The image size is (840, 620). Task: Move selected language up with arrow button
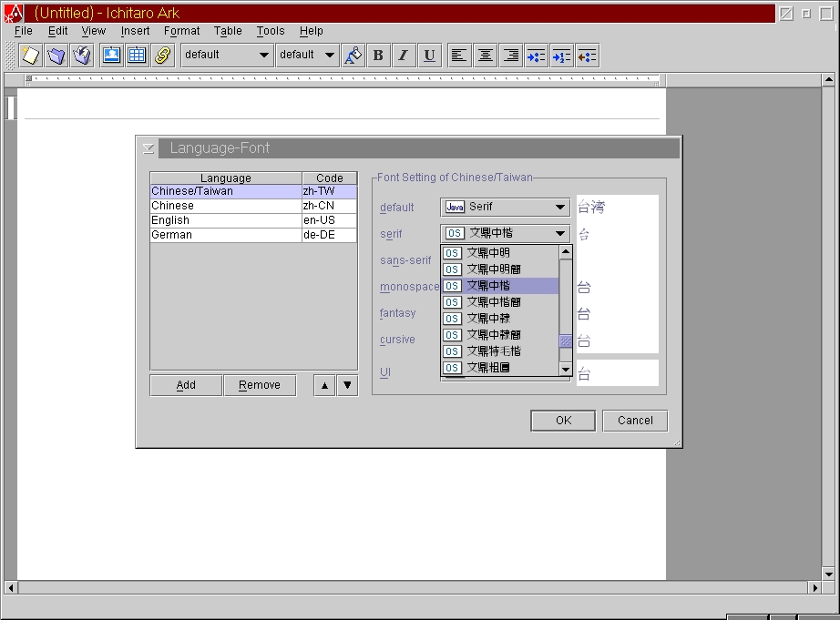coord(324,385)
